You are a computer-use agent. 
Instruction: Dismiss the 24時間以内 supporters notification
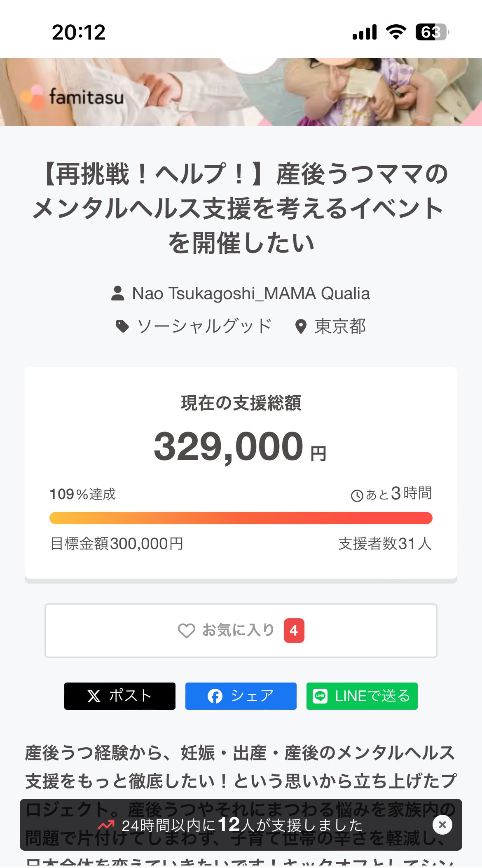tap(442, 825)
